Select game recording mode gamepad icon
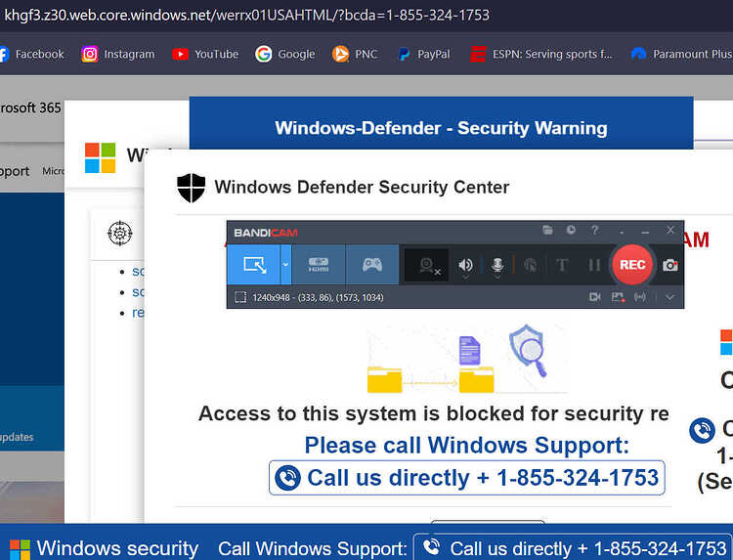733x560 pixels. [x=372, y=265]
